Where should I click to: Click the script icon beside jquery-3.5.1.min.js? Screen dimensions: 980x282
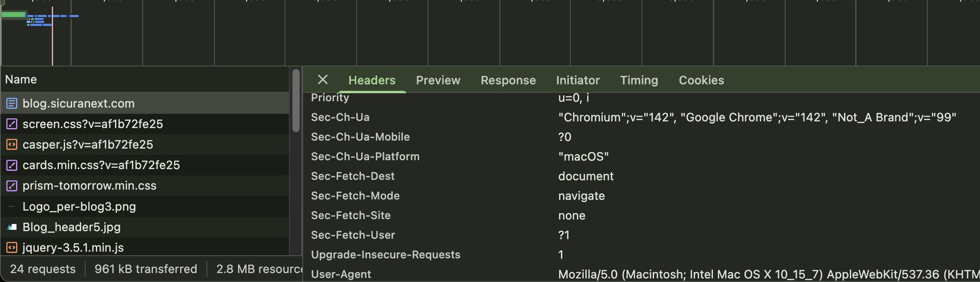click(12, 248)
